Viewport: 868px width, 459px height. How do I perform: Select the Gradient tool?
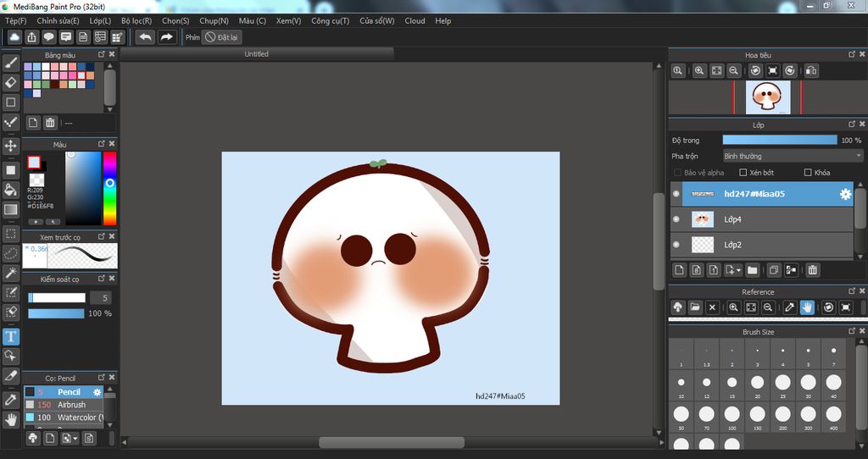click(x=10, y=209)
